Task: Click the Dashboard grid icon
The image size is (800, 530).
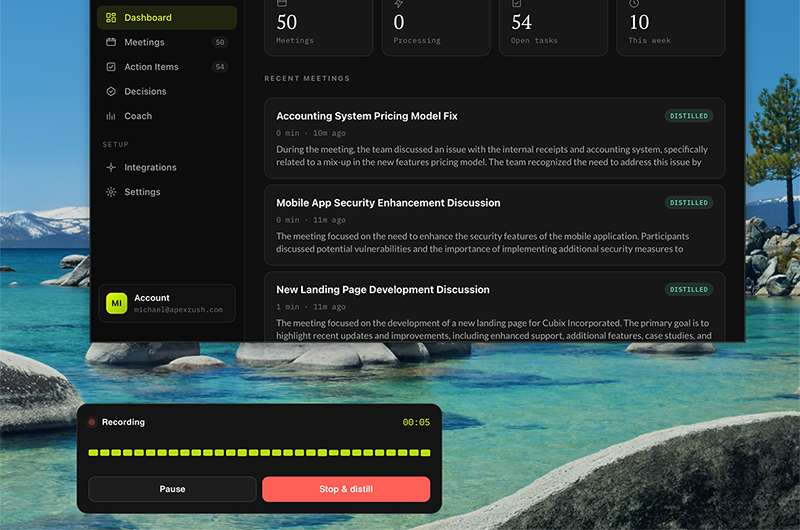Action: click(111, 18)
